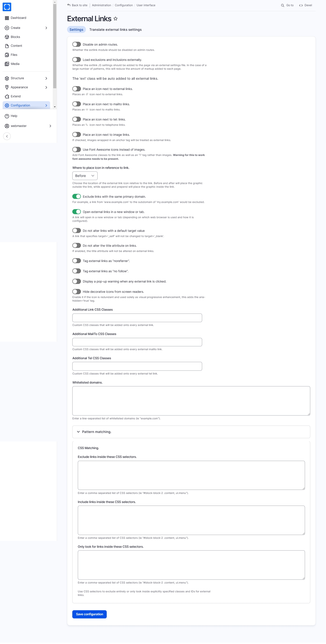
Task: Click the Files icon in sidebar
Action: (7, 55)
